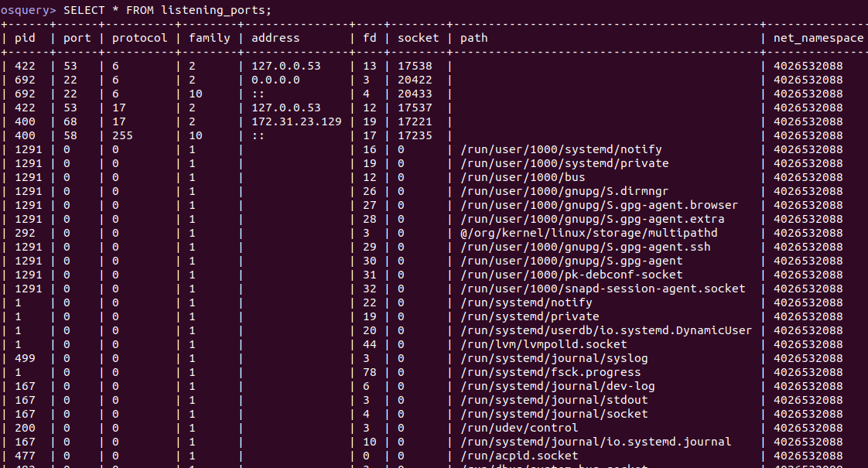868x468 pixels.
Task: Click the net_namespace column header
Action: 818,38
